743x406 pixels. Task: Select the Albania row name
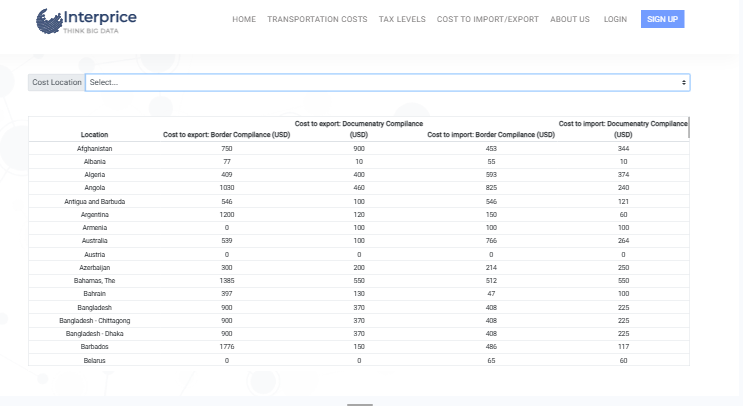pyautogui.click(x=94, y=162)
